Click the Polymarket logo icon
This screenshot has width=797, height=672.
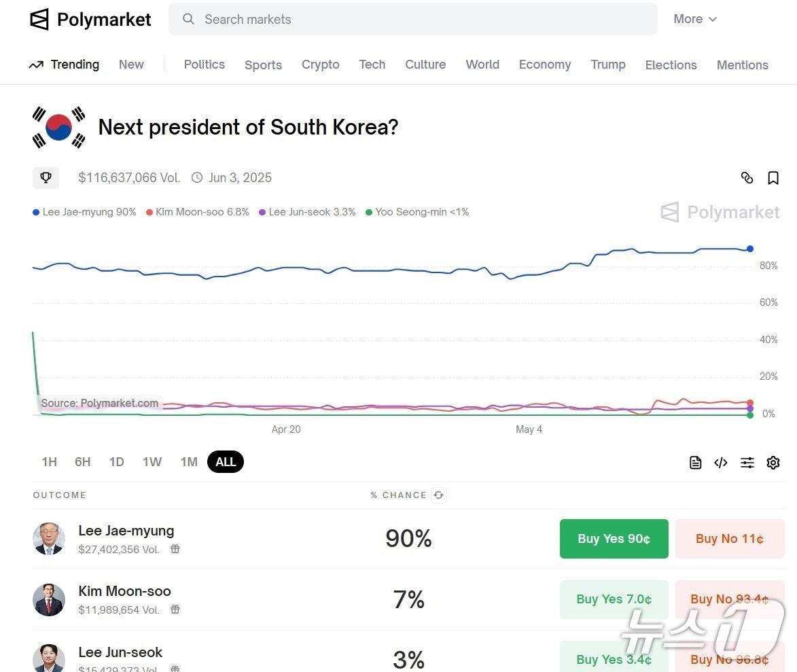point(39,20)
